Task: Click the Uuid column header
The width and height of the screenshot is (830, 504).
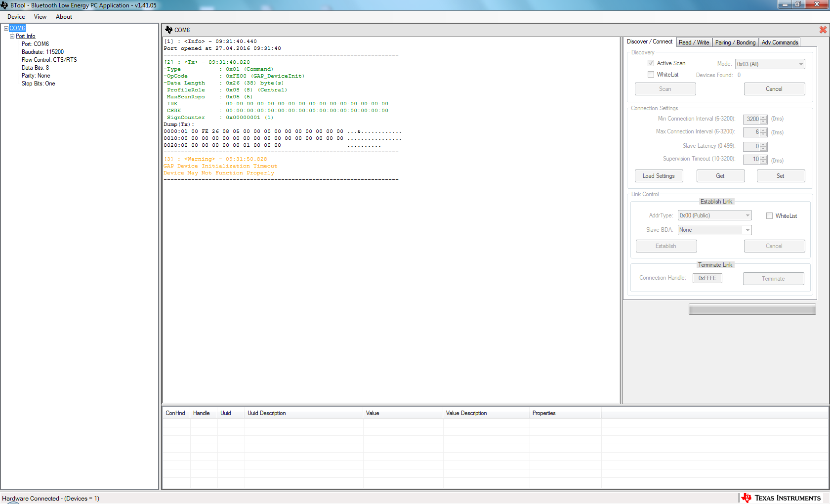Action: [231, 413]
